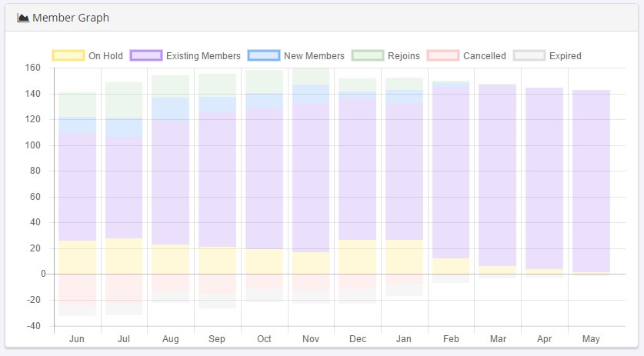Click the yellow On Hold legend swatch

[x=68, y=55]
